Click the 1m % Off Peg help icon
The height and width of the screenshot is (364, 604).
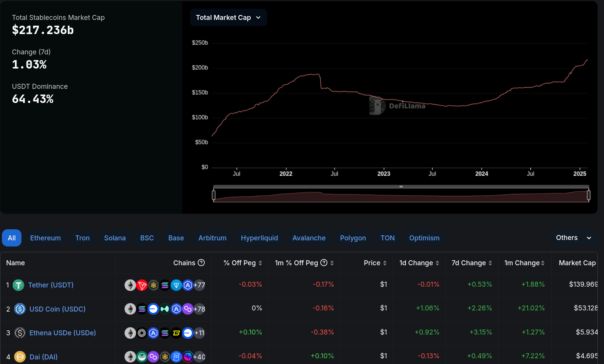pos(324,263)
